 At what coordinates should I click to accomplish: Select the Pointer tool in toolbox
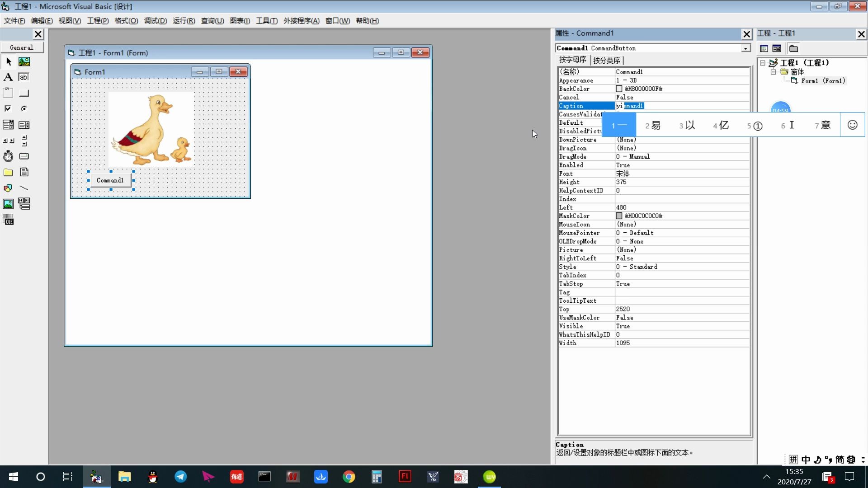pyautogui.click(x=8, y=61)
